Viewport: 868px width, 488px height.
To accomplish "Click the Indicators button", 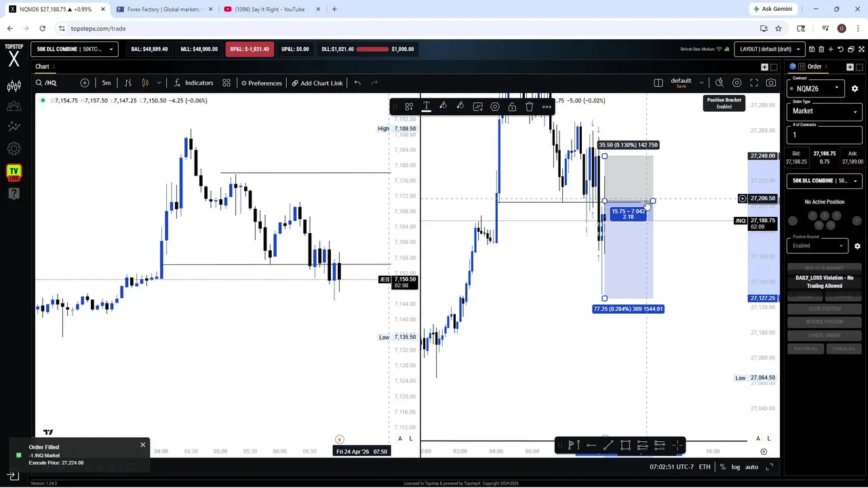I will (193, 83).
